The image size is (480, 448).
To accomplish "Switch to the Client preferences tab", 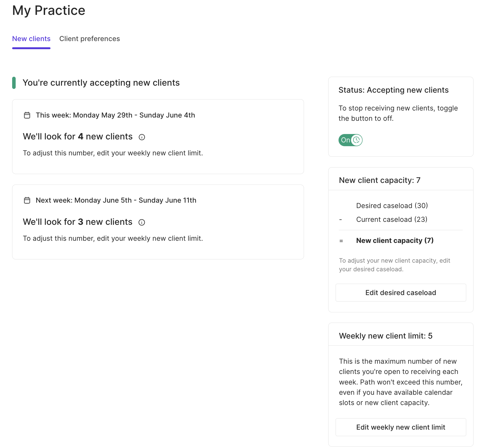I will point(89,39).
